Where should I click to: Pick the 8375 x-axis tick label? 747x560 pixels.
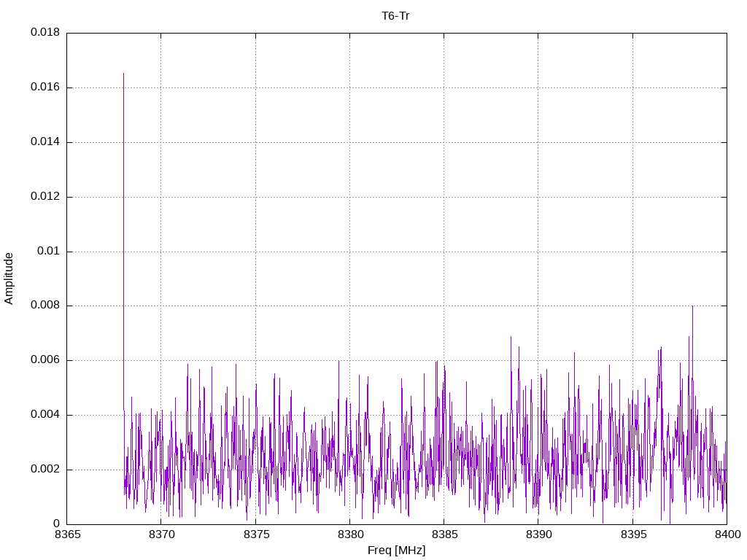click(255, 534)
